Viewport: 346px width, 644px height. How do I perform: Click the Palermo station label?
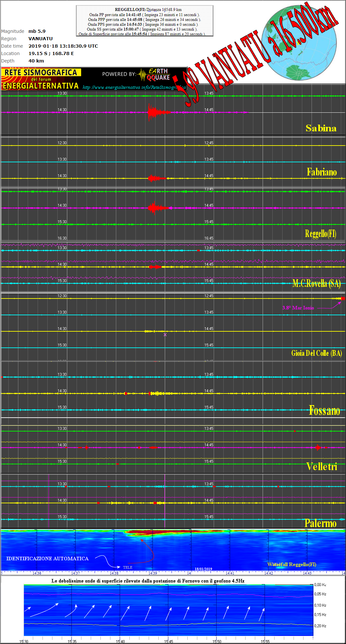coord(321,523)
